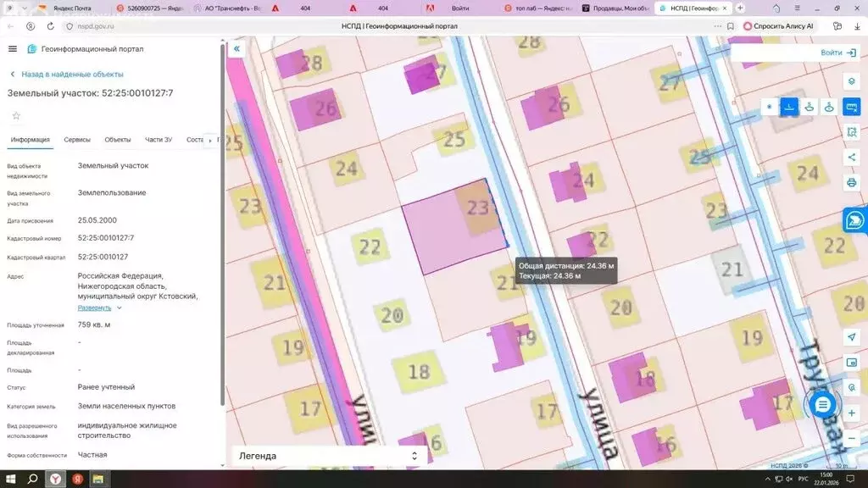
Task: Switch to the Сервисы tab
Action: 77,140
